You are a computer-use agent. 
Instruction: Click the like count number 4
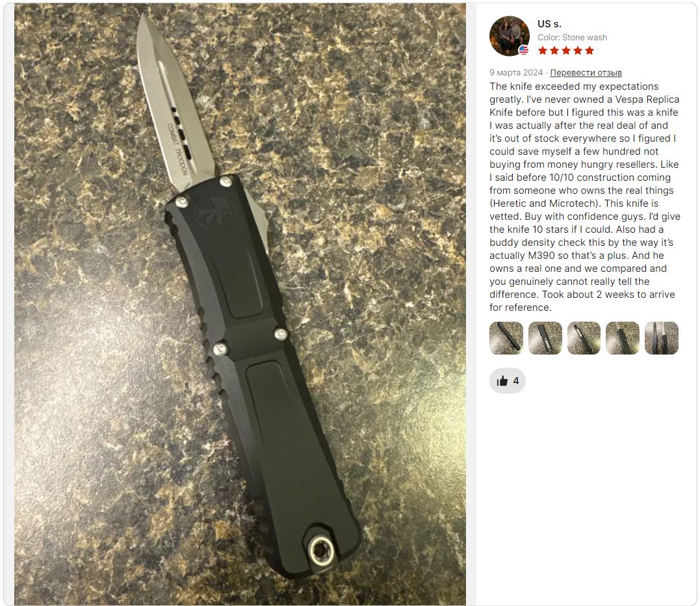point(516,381)
